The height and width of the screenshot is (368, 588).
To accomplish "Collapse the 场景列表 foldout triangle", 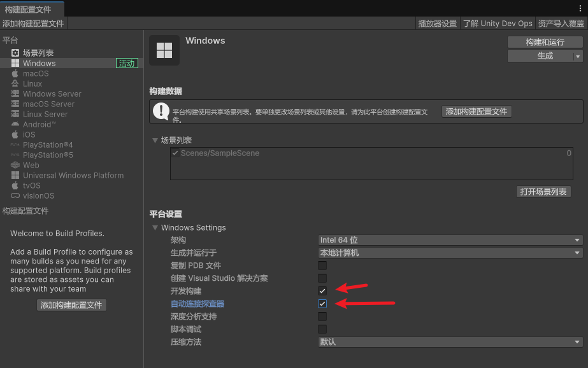I will click(155, 140).
